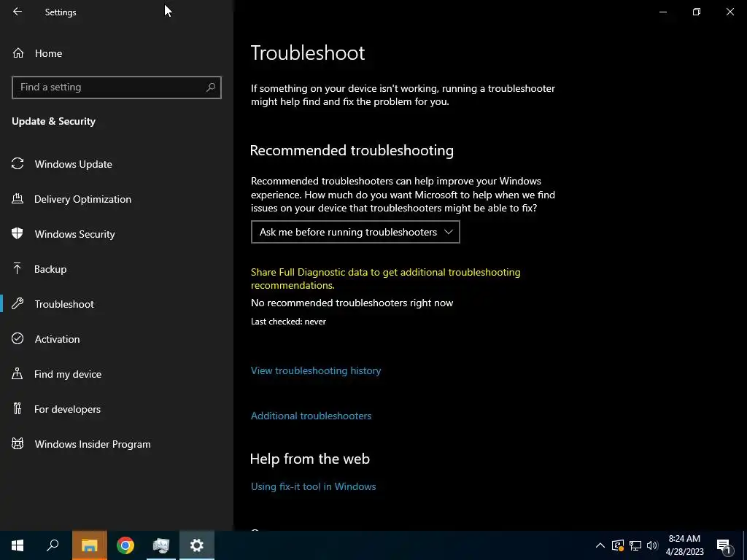This screenshot has width=747, height=560.
Task: Click the Backup arrow icon
Action: click(18, 268)
